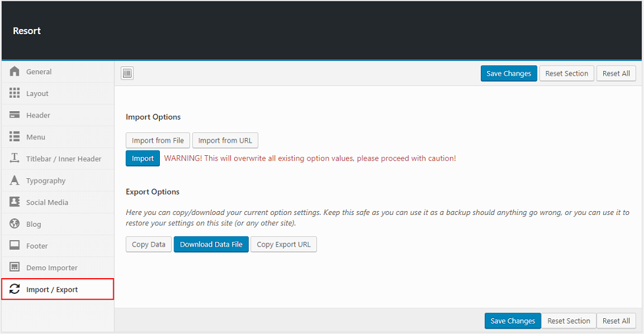The image size is (644, 334).
Task: Click the Header card icon
Action: pyautogui.click(x=14, y=115)
